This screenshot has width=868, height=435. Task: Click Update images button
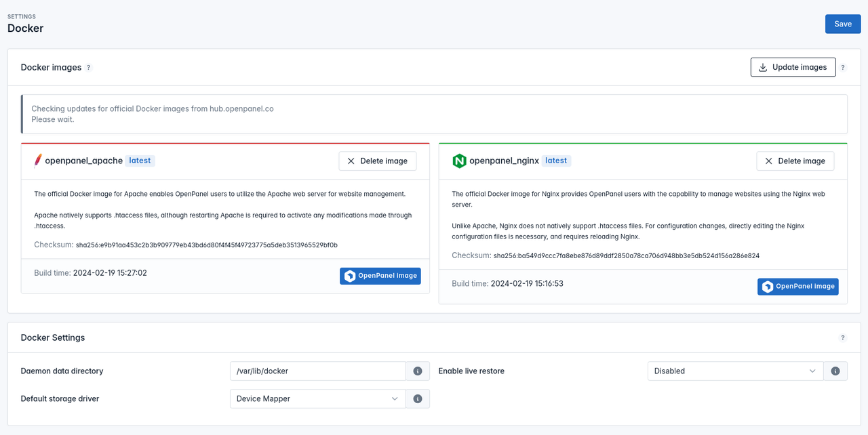click(x=793, y=67)
